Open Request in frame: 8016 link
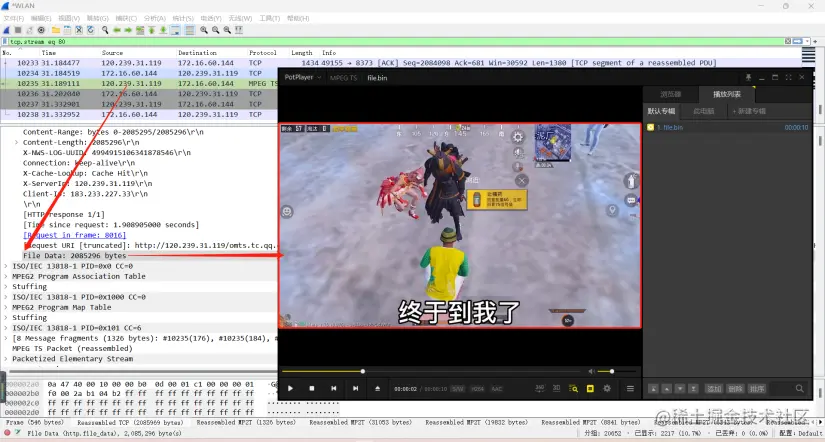Image resolution: width=825 pixels, height=442 pixels. [x=75, y=235]
